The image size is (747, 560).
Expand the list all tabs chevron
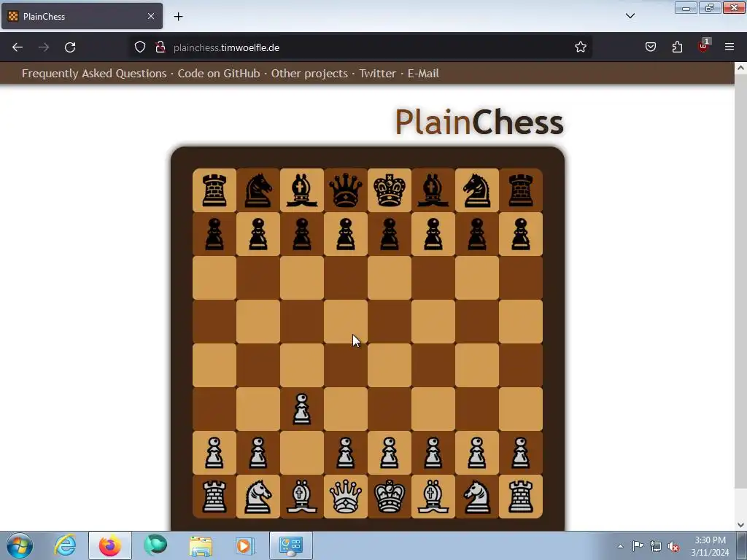630,16
